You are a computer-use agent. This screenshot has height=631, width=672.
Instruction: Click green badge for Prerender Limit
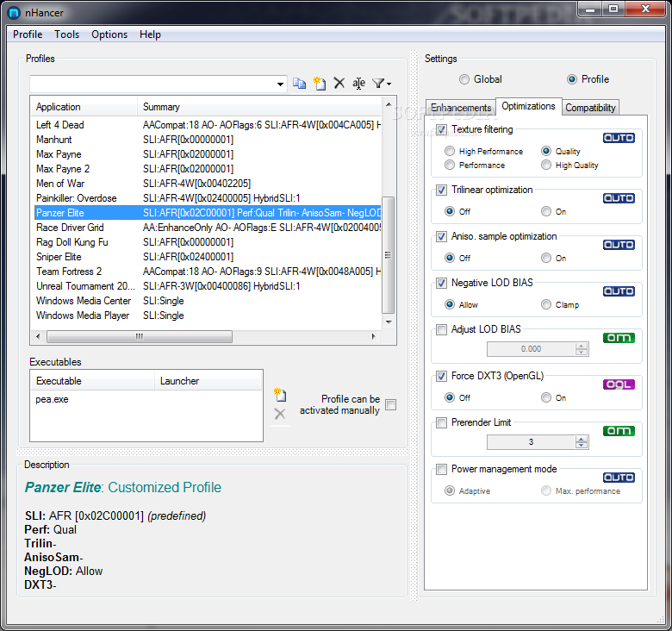(619, 431)
